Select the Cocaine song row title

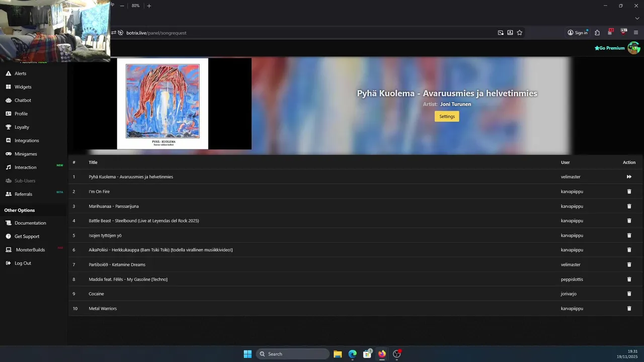click(97, 294)
